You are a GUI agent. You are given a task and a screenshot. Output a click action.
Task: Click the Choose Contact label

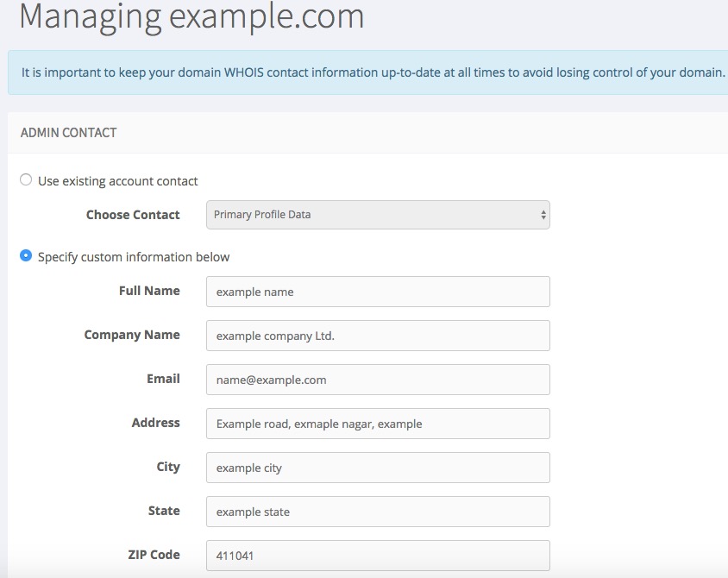(x=133, y=215)
